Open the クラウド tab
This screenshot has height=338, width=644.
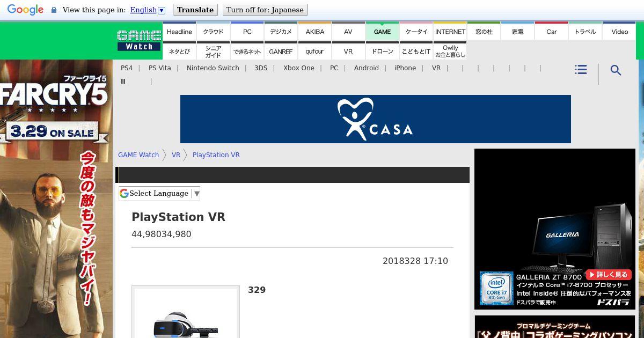(213, 32)
